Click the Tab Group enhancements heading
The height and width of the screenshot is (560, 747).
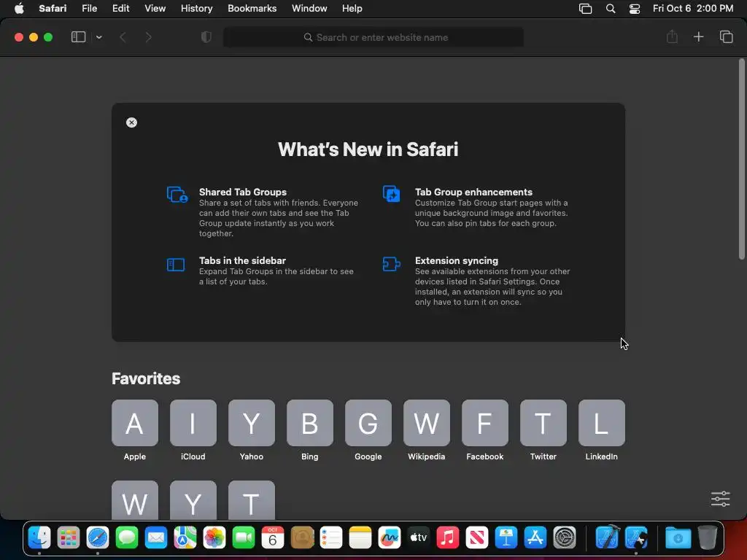click(473, 192)
